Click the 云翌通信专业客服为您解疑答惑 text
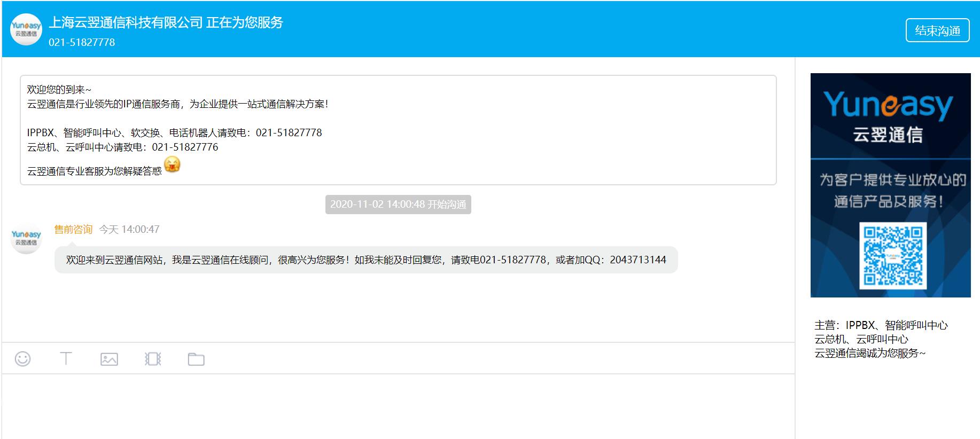980x439 pixels. point(95,171)
